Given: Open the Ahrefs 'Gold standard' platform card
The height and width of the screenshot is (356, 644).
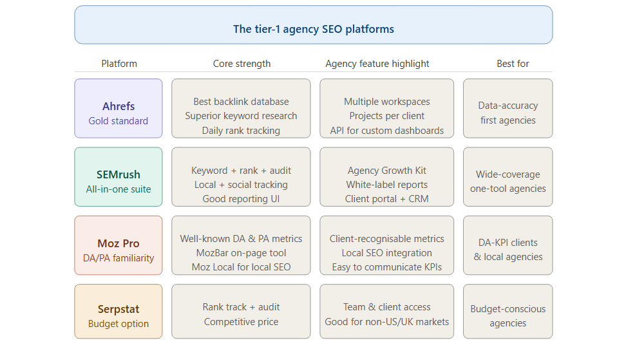Looking at the screenshot, I should (118, 108).
